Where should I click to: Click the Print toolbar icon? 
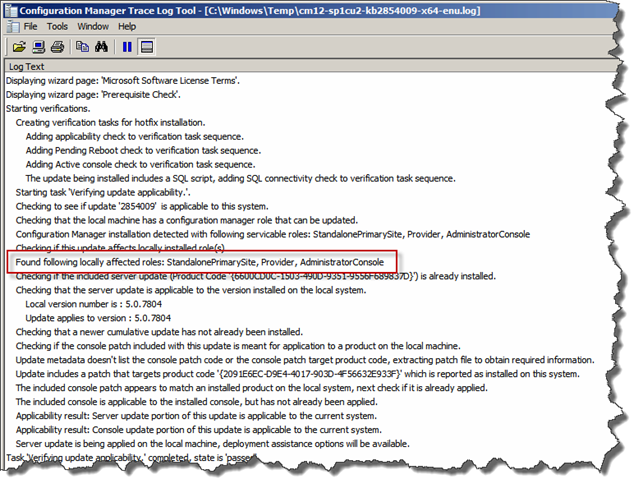coord(57,47)
